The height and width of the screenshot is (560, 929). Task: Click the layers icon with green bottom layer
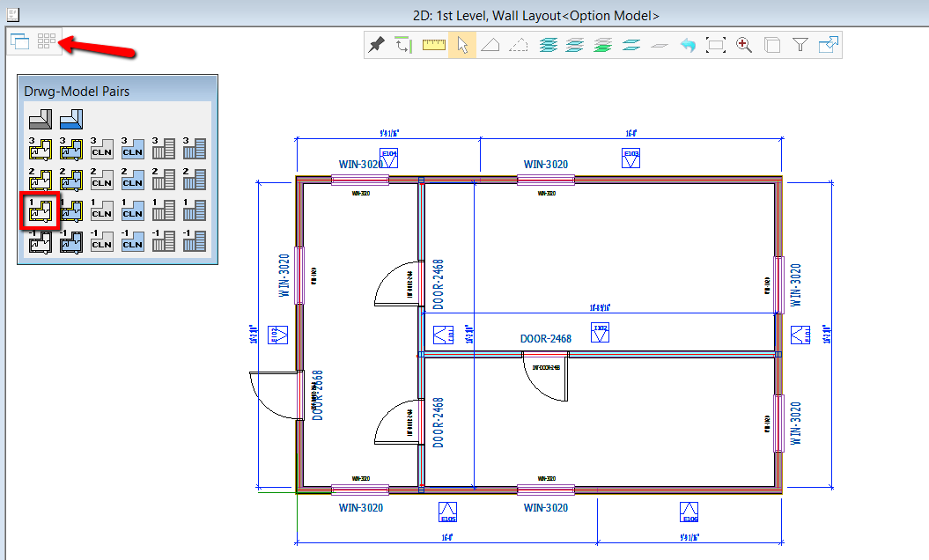[x=603, y=45]
